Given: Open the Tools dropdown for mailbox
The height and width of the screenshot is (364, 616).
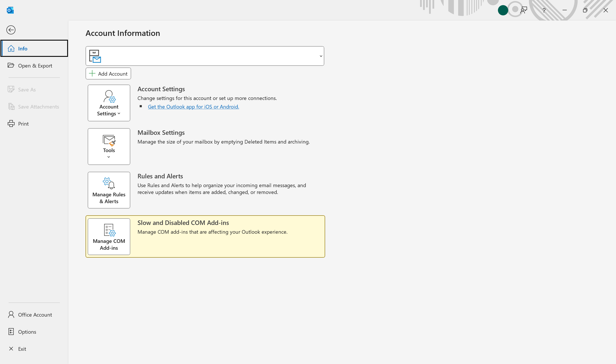Looking at the screenshot, I should (x=109, y=147).
